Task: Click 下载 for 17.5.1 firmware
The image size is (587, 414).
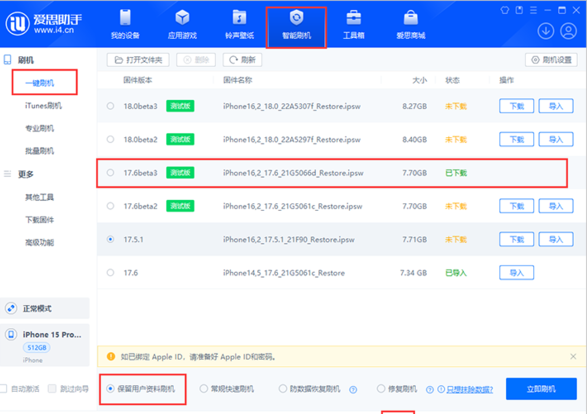Action: tap(517, 239)
